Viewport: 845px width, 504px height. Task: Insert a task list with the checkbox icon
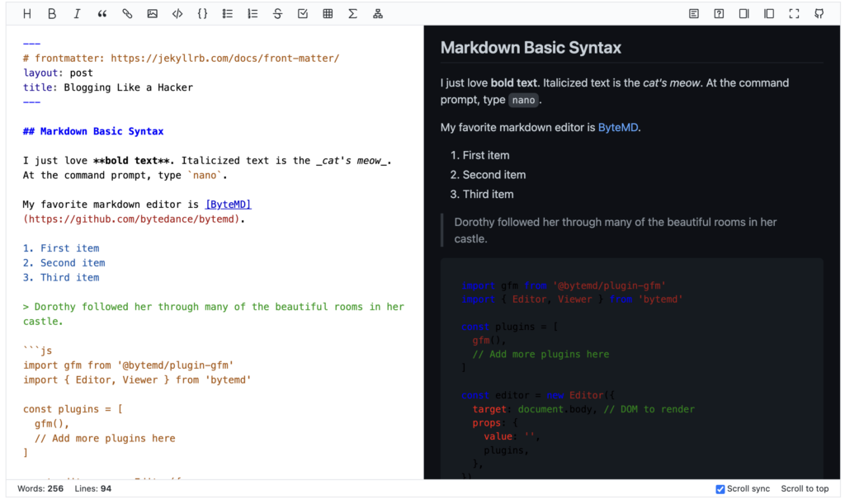(303, 14)
